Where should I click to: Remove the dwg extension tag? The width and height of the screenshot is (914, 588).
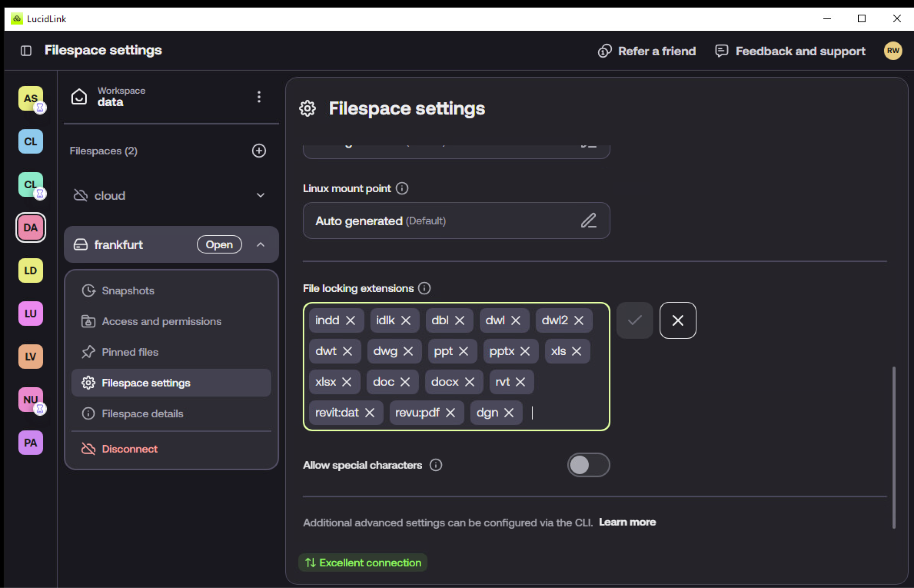click(x=408, y=351)
